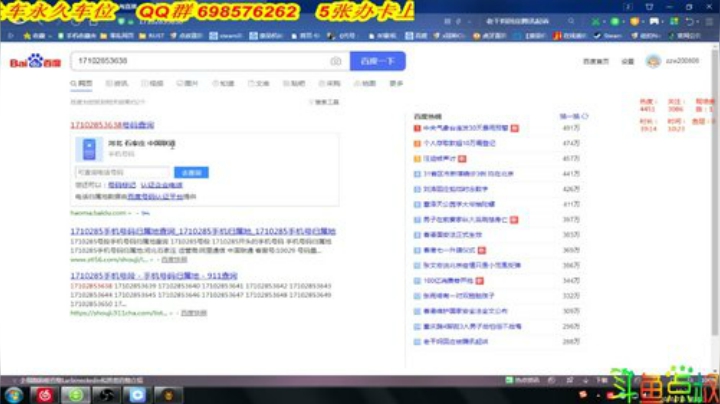Click the 百度快照 link under 911cha result
This screenshot has width=720, height=404.
[194, 313]
